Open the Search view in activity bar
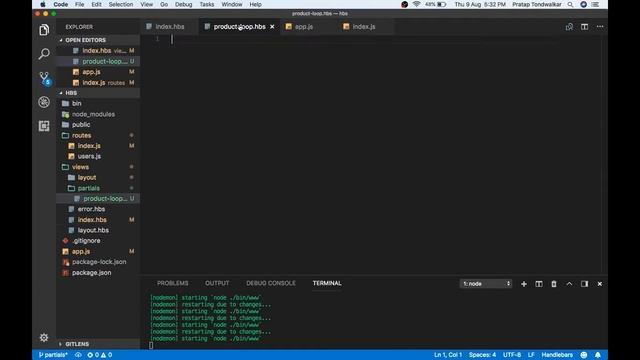 pos(44,54)
